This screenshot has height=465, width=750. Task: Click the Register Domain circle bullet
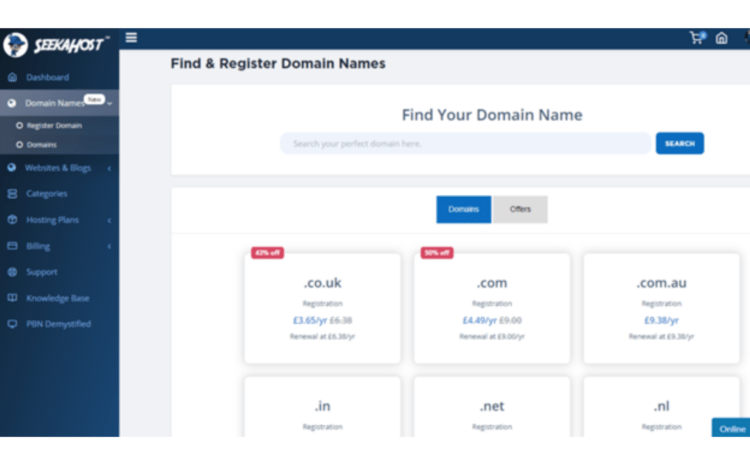point(20,125)
